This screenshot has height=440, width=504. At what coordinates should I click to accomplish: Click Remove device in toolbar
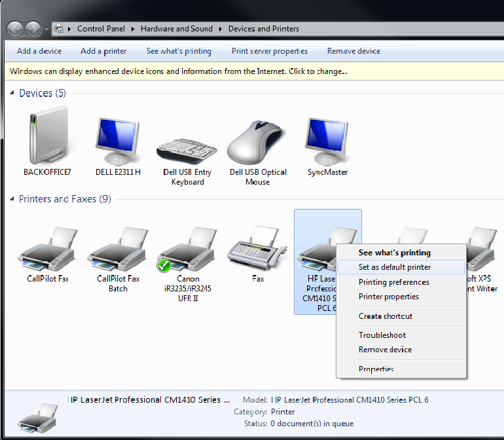point(354,51)
